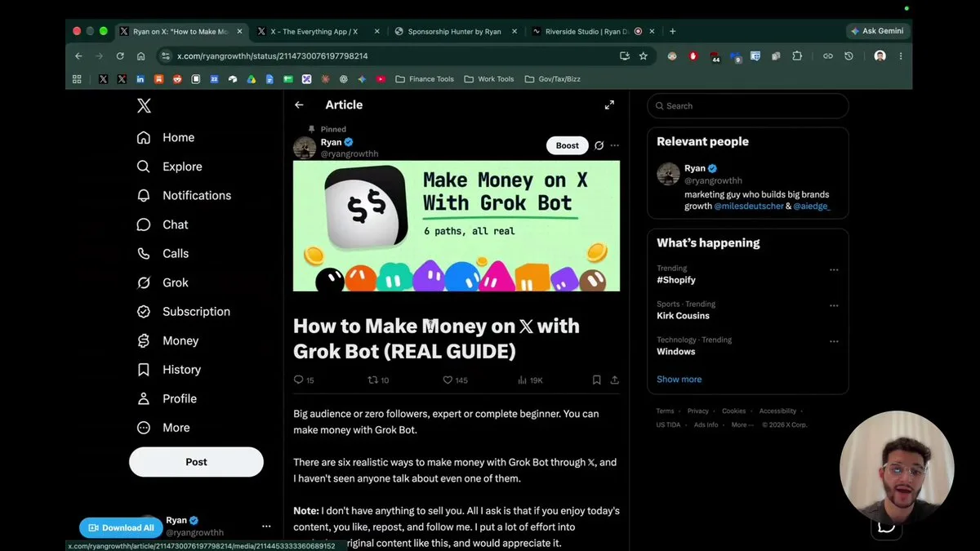This screenshot has height=551, width=980.
Task: Open a new browser tab
Action: (672, 31)
